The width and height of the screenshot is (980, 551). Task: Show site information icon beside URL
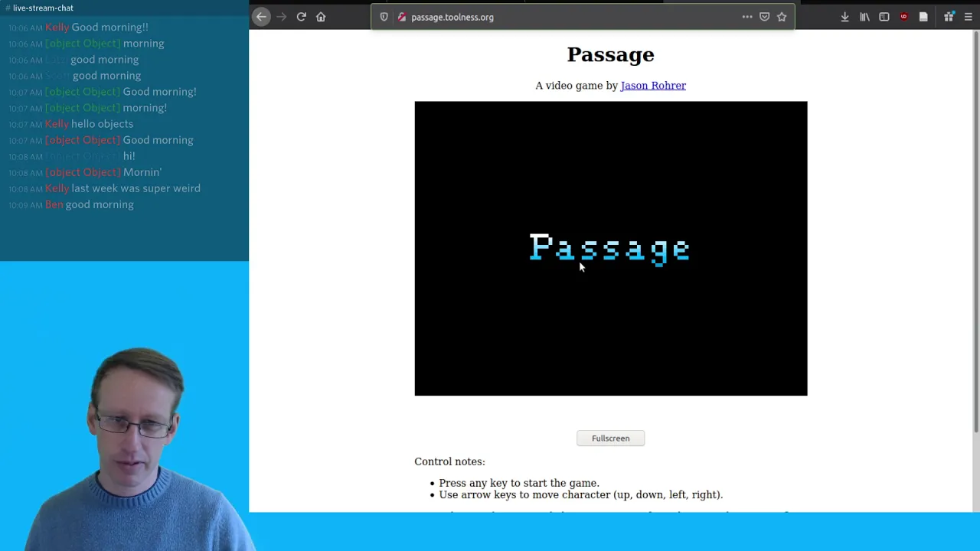(x=401, y=17)
